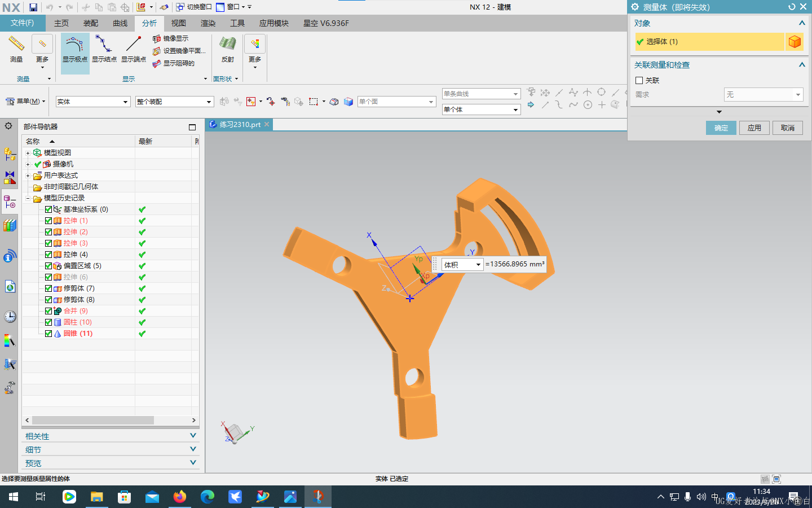Click navigator settings gear icon

[x=8, y=126]
